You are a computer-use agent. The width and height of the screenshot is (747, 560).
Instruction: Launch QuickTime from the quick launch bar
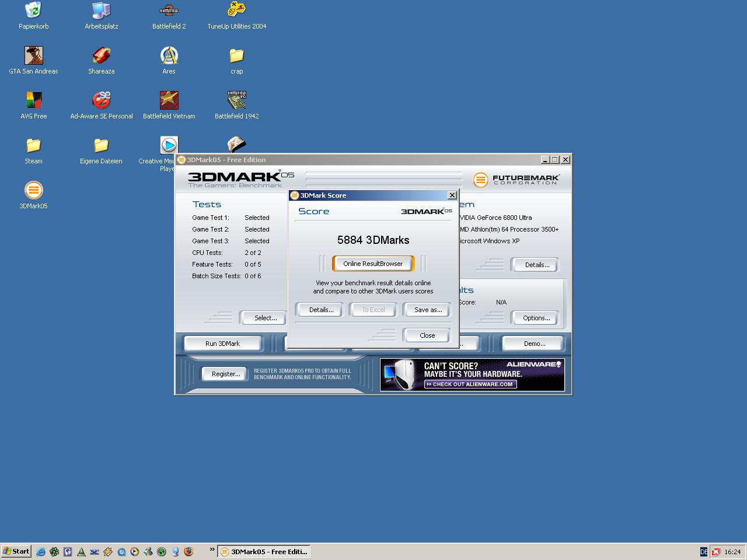click(x=121, y=551)
